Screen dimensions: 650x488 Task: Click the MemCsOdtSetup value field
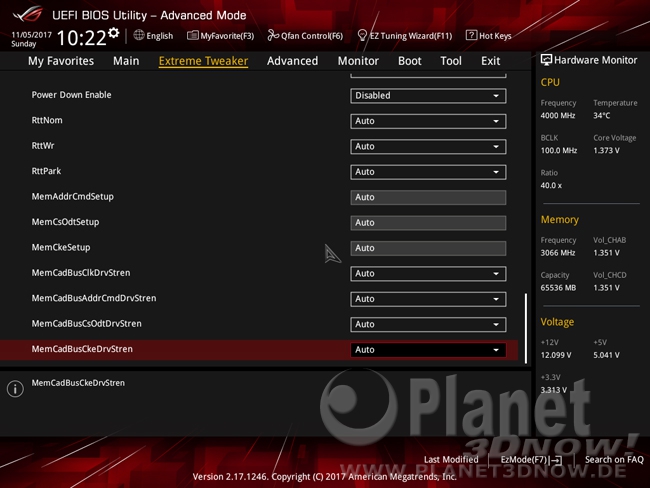[428, 223]
